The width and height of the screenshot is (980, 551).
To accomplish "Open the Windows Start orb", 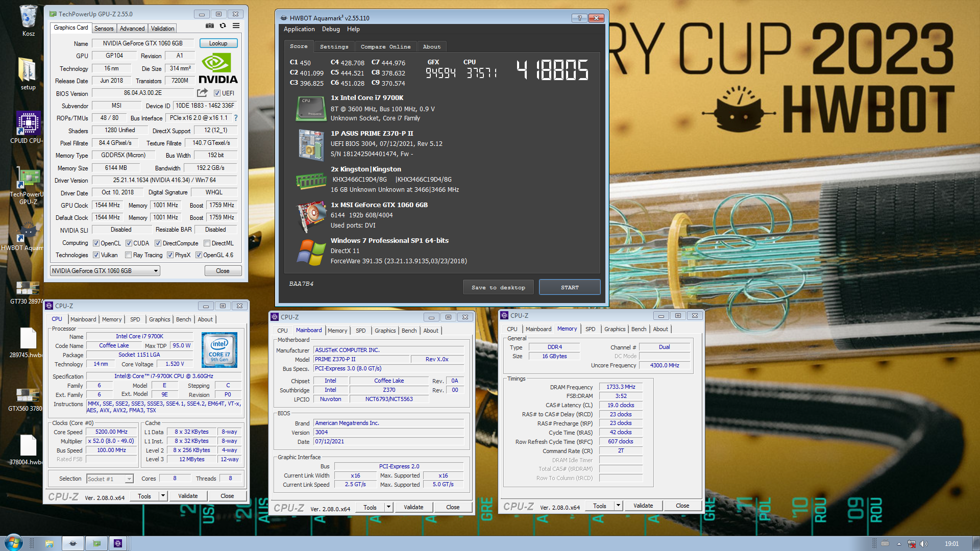I will (x=14, y=543).
